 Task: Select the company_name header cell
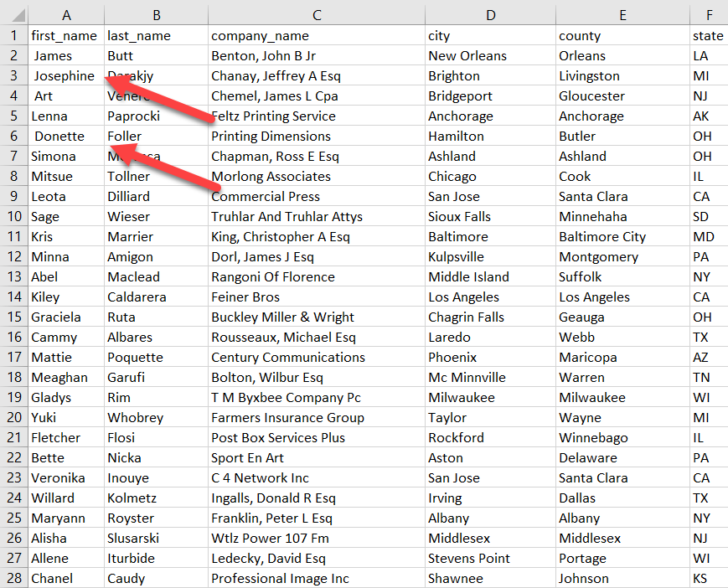[x=260, y=36]
